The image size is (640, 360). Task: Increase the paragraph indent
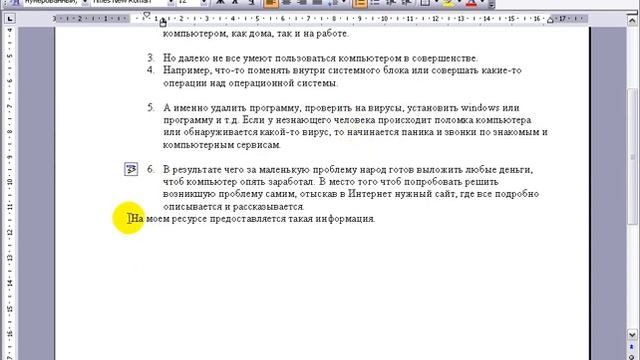point(407,2)
